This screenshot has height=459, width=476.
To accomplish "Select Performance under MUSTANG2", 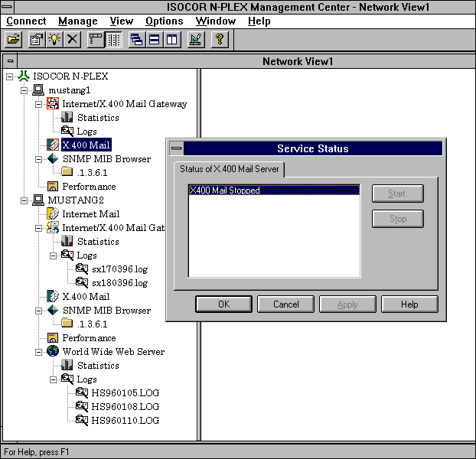I will tap(89, 337).
